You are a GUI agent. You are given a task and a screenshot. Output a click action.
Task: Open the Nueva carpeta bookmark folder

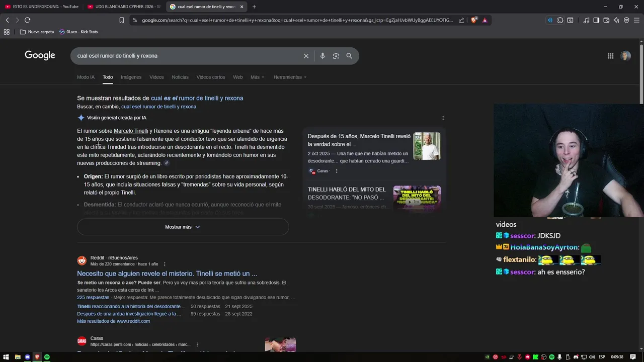[x=37, y=32]
